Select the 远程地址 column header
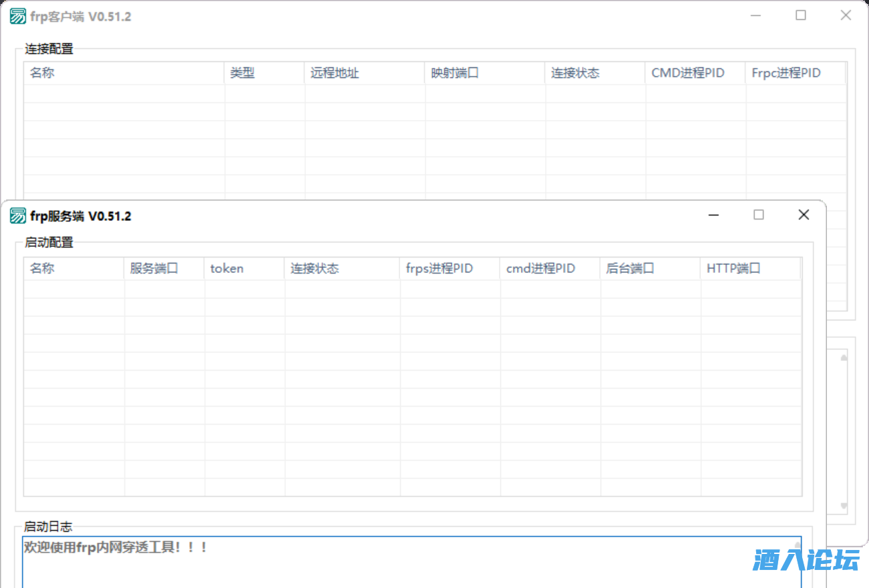The image size is (869, 588). (x=364, y=73)
